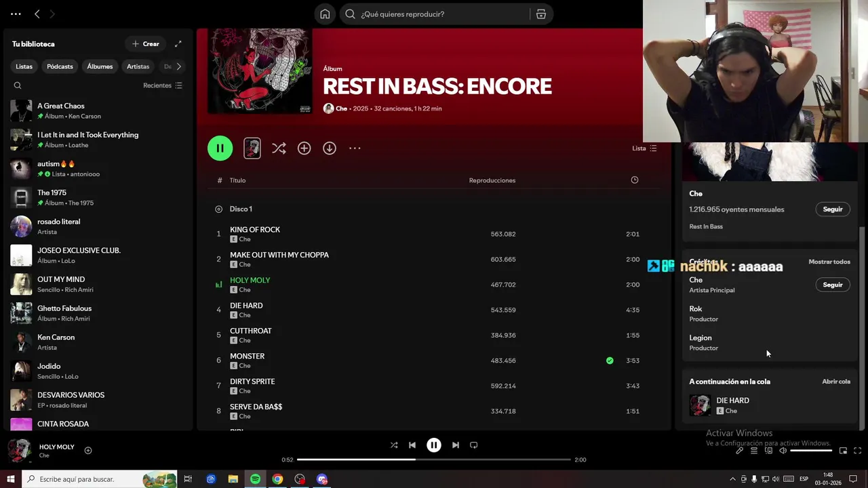Skip to next track
This screenshot has height=488, width=868.
pos(456,445)
